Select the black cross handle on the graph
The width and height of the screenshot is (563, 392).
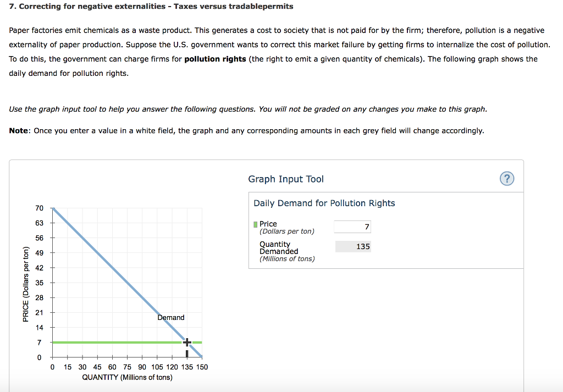[186, 341]
